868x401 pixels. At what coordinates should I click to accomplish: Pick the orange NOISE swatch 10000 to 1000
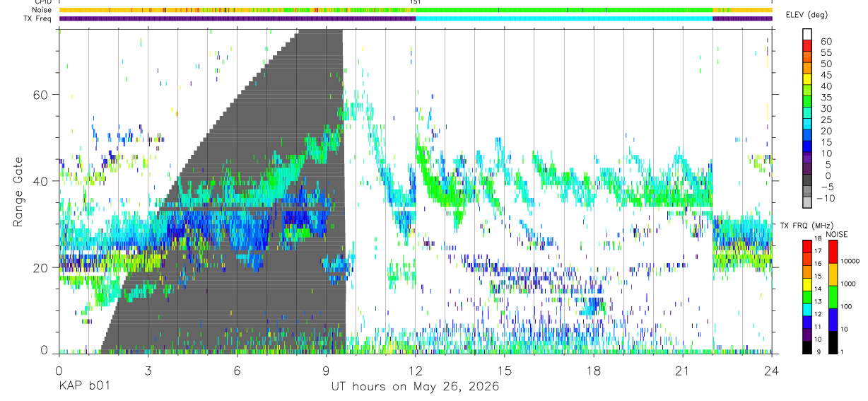point(833,274)
